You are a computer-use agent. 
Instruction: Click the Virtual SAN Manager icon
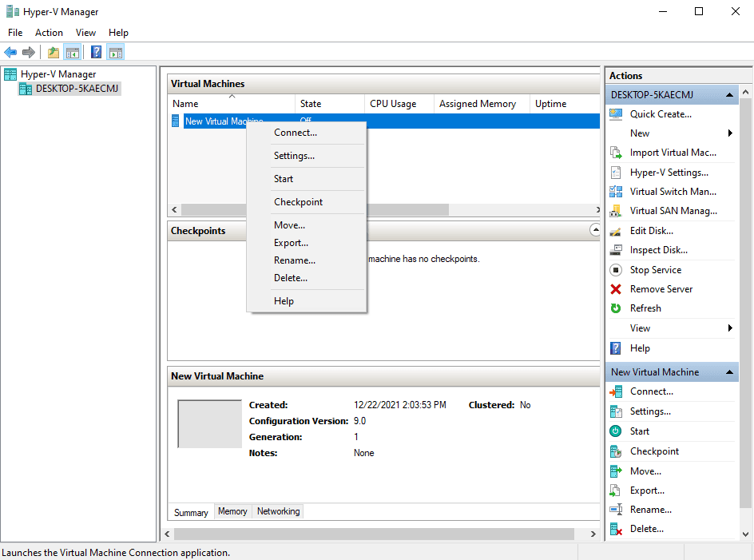[616, 211]
